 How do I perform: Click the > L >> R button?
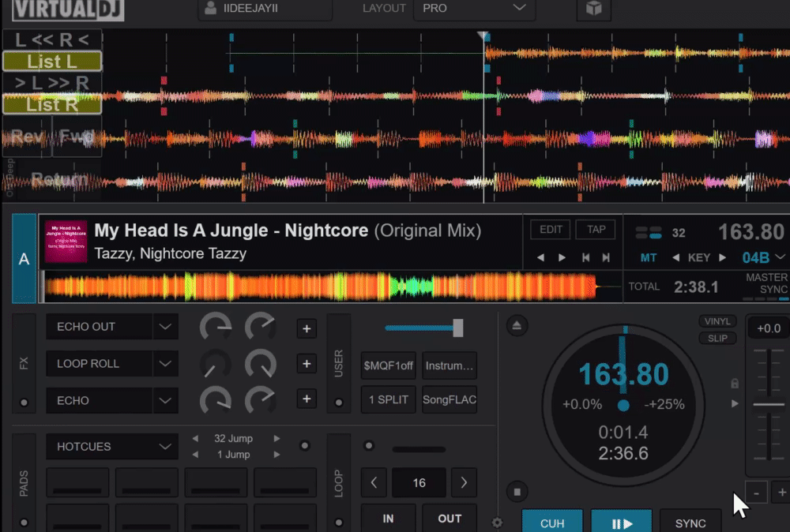point(52,83)
